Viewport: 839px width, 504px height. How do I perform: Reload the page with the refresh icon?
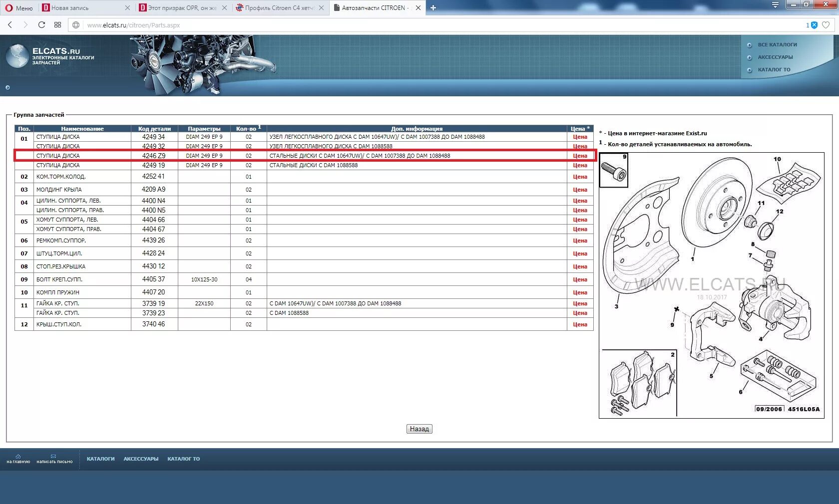click(x=41, y=25)
